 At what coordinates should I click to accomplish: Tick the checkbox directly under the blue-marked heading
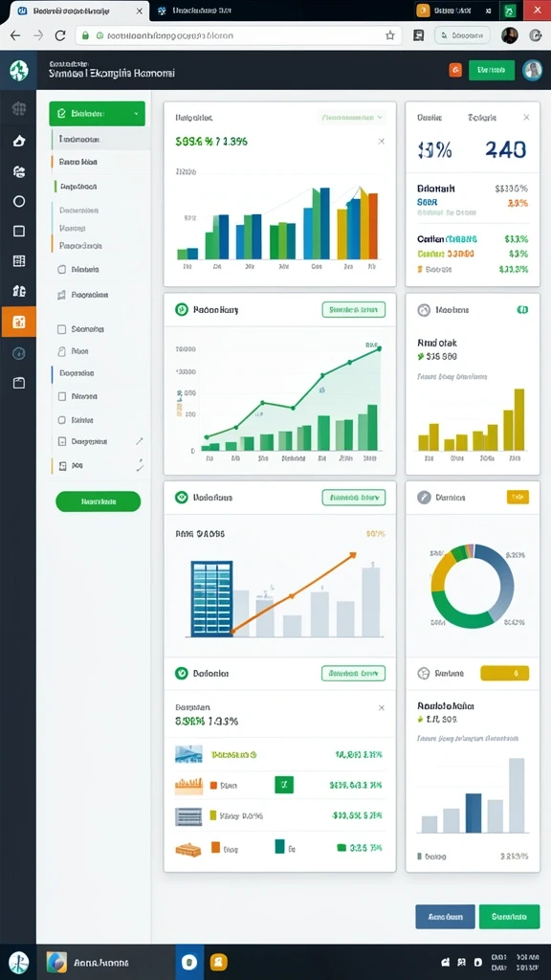pos(62,396)
